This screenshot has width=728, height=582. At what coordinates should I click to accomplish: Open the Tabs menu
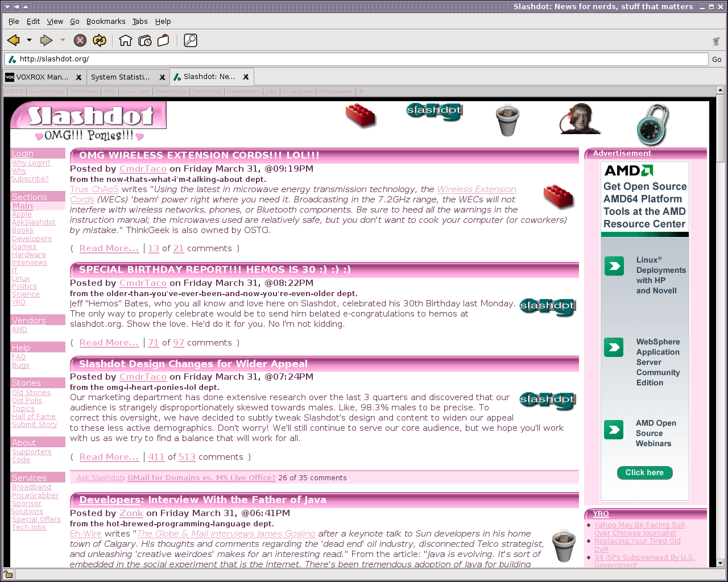click(140, 22)
